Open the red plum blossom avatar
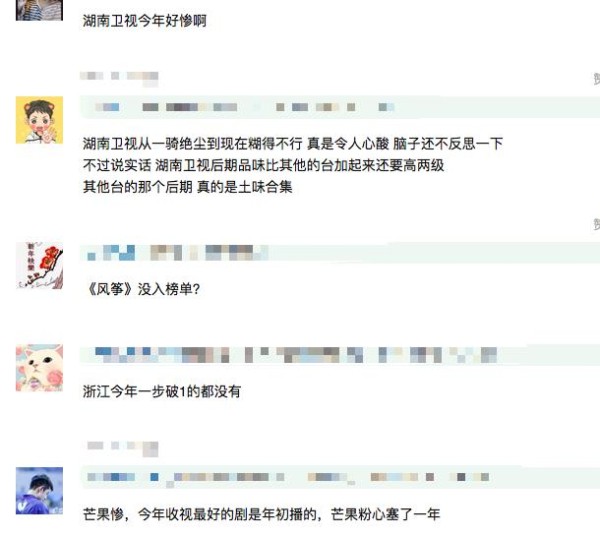The image size is (600, 537). tap(39, 266)
